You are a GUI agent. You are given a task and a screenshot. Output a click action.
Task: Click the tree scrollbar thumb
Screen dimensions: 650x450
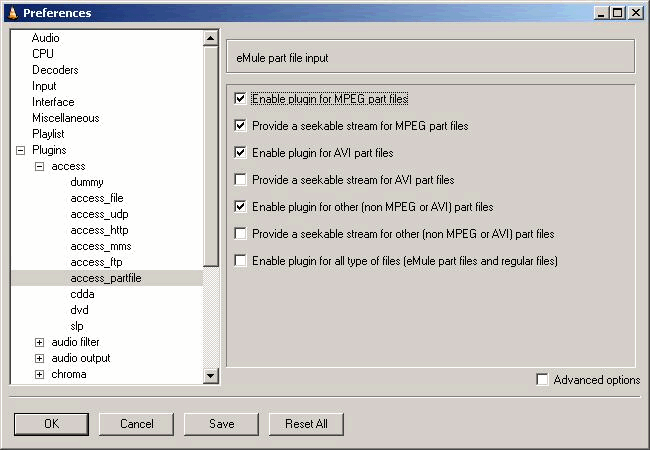click(x=211, y=156)
